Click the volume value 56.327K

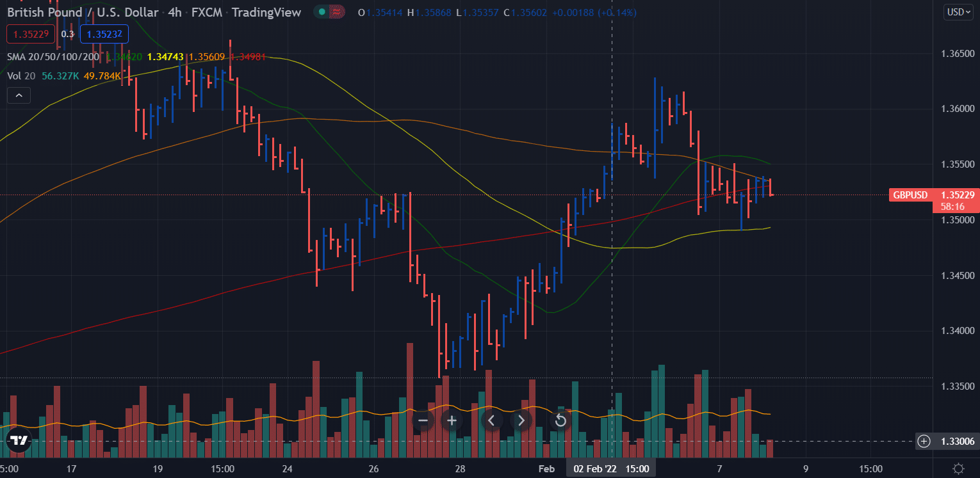click(60, 76)
